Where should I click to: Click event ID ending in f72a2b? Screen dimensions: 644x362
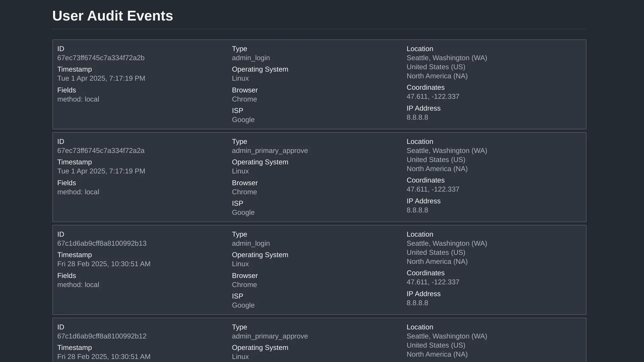coord(101,58)
